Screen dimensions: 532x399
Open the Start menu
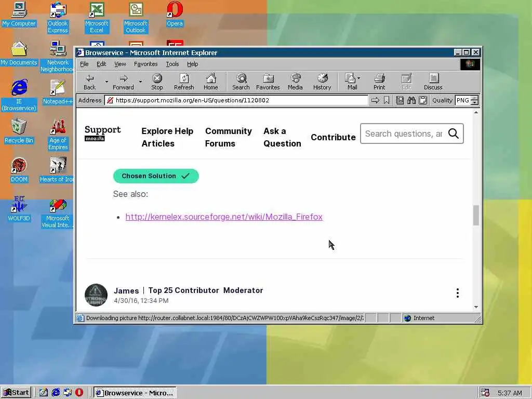click(16, 393)
